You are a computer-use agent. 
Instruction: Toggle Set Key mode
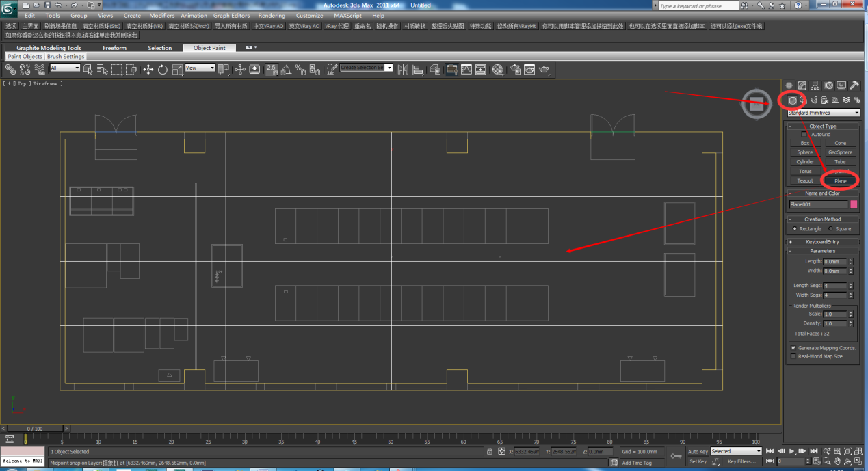point(698,461)
